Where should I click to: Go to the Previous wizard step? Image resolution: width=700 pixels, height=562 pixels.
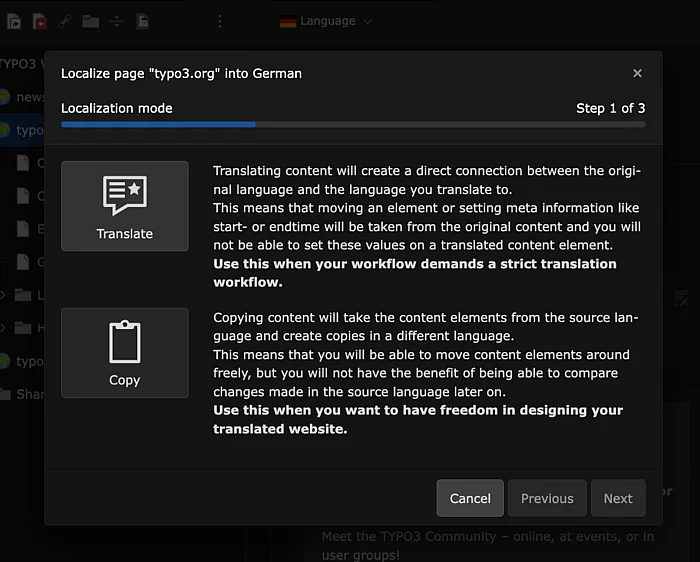coord(547,498)
